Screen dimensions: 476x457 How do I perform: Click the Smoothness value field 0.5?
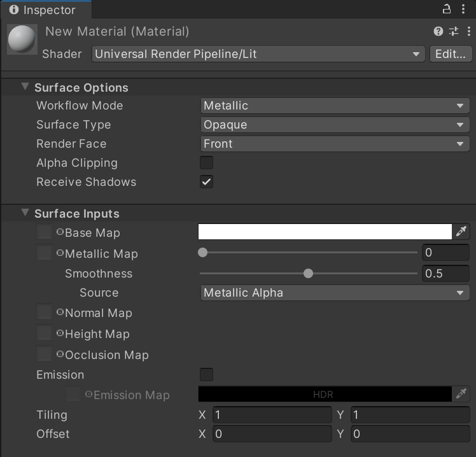445,273
